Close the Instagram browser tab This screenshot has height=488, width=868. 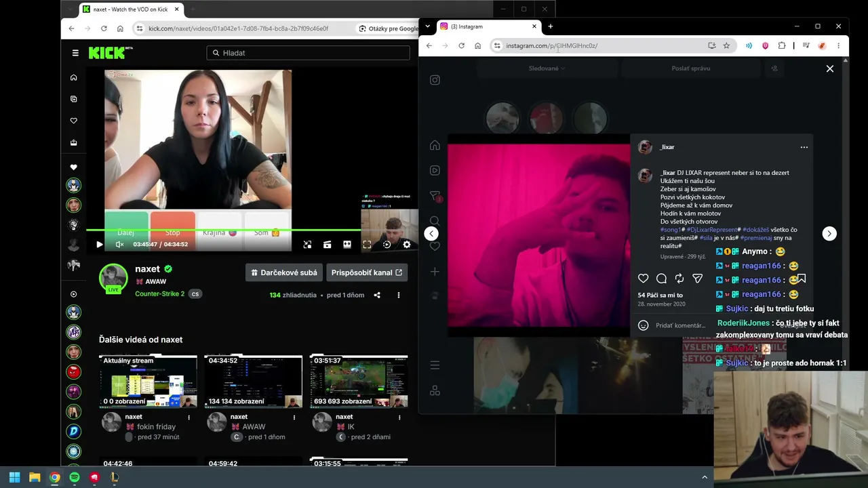(534, 26)
